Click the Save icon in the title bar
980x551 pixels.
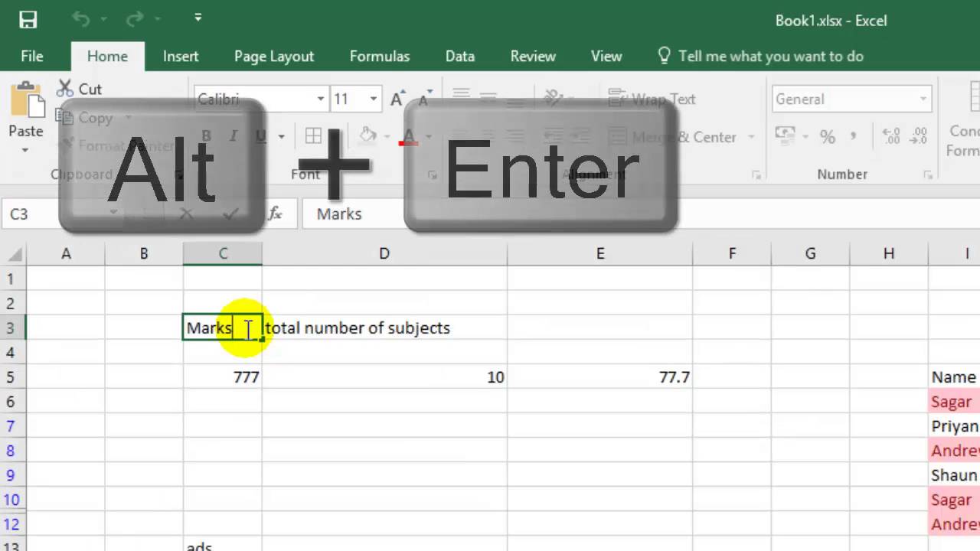tap(28, 20)
